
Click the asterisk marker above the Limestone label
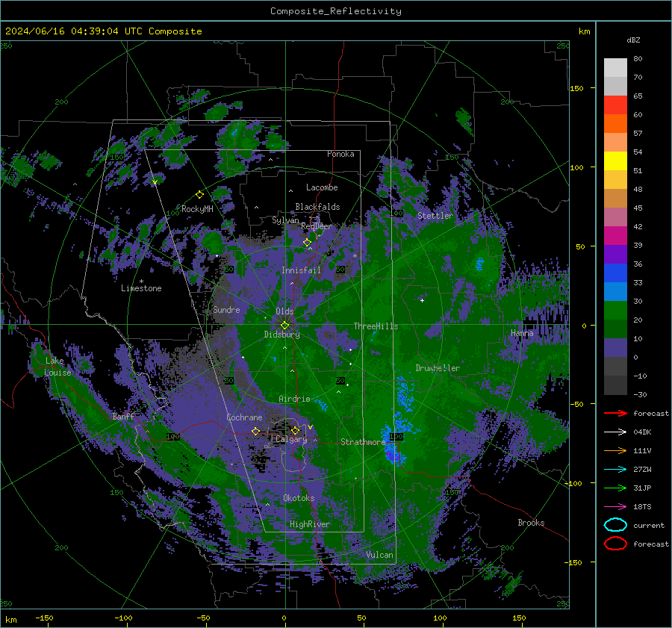point(141,282)
